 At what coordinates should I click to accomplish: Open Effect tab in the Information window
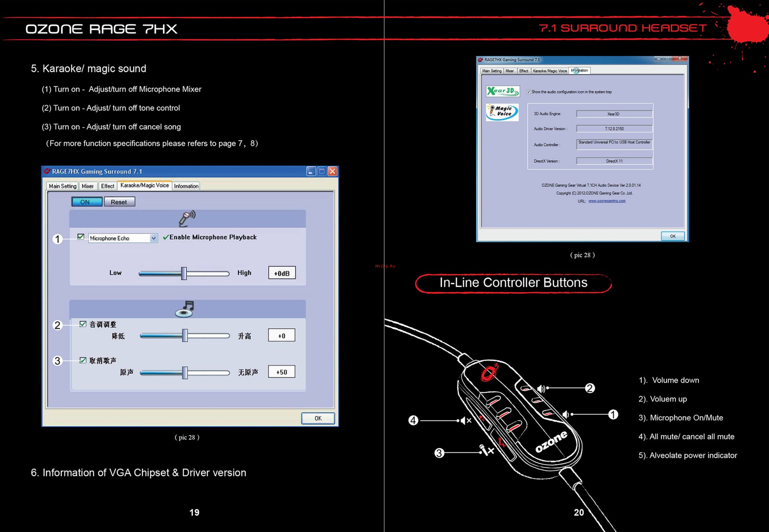coord(524,71)
